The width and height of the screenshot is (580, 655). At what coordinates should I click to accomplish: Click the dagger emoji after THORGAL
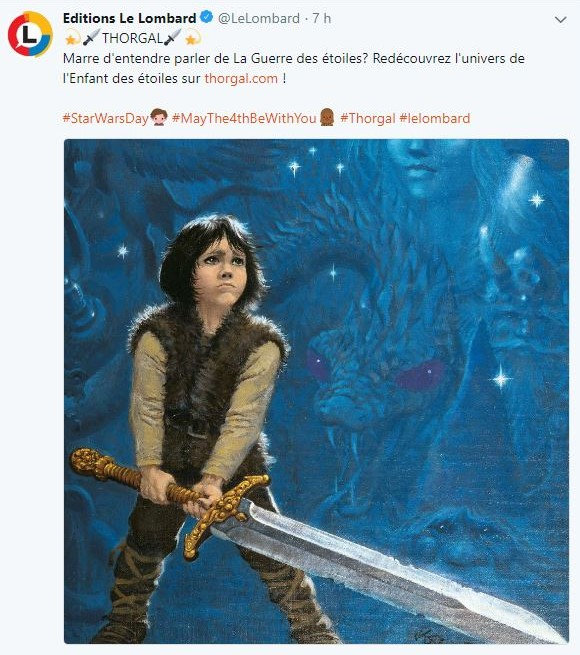pyautogui.click(x=172, y=38)
